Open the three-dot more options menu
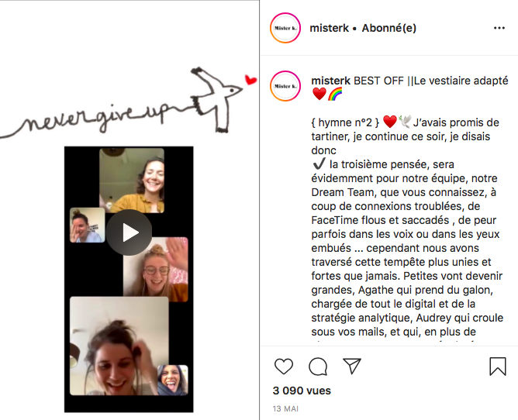 coord(499,28)
